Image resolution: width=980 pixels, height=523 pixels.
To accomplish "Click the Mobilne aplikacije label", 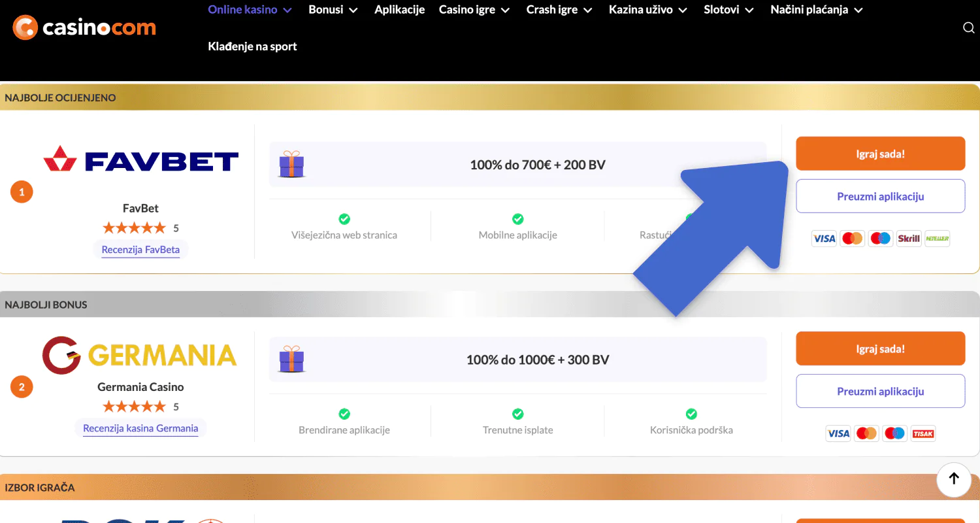I will (x=518, y=235).
